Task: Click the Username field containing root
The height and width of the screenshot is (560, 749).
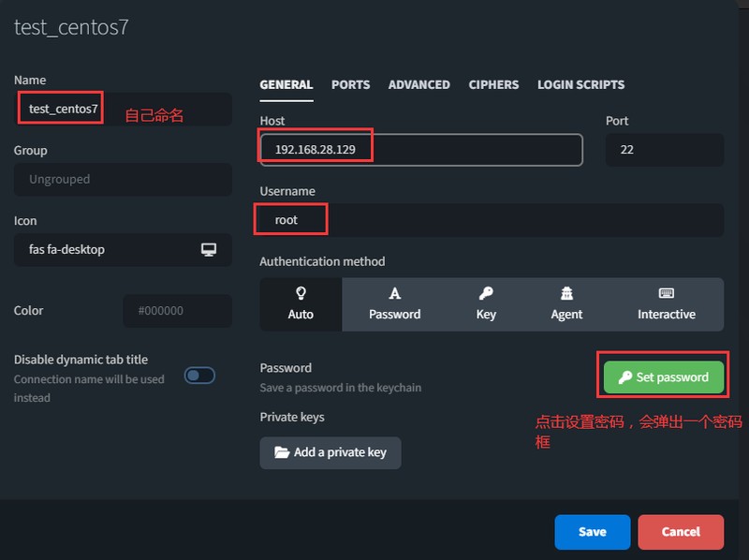Action: click(492, 220)
